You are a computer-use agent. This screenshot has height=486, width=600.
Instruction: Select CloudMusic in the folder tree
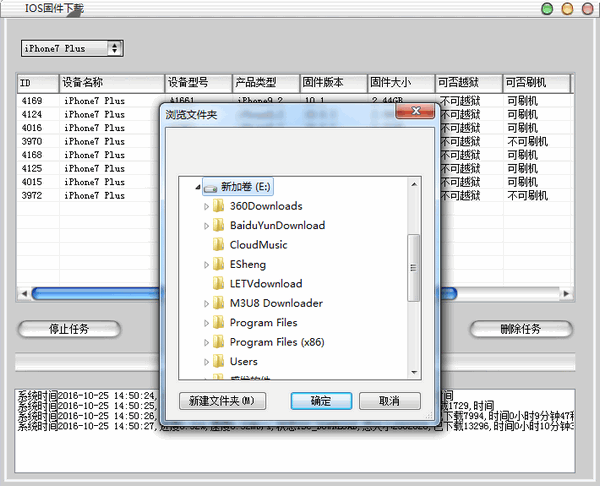[x=258, y=245]
